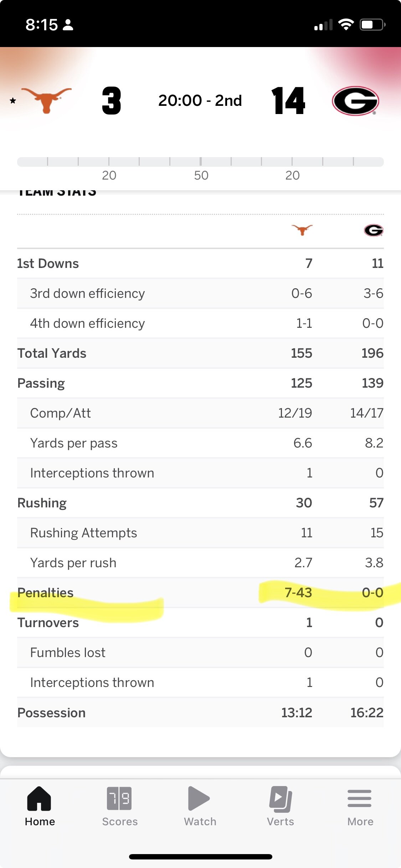Tap the Wi-Fi status icon
This screenshot has width=401, height=868.
click(346, 25)
